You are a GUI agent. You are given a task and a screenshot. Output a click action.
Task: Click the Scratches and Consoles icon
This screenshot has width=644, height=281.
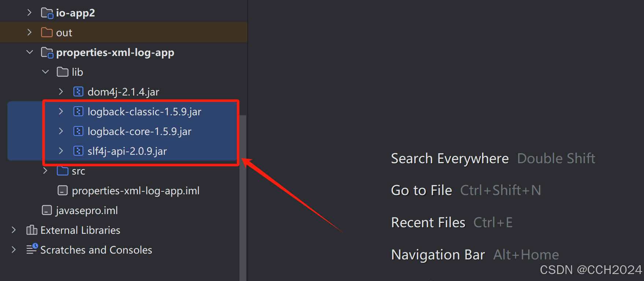31,249
